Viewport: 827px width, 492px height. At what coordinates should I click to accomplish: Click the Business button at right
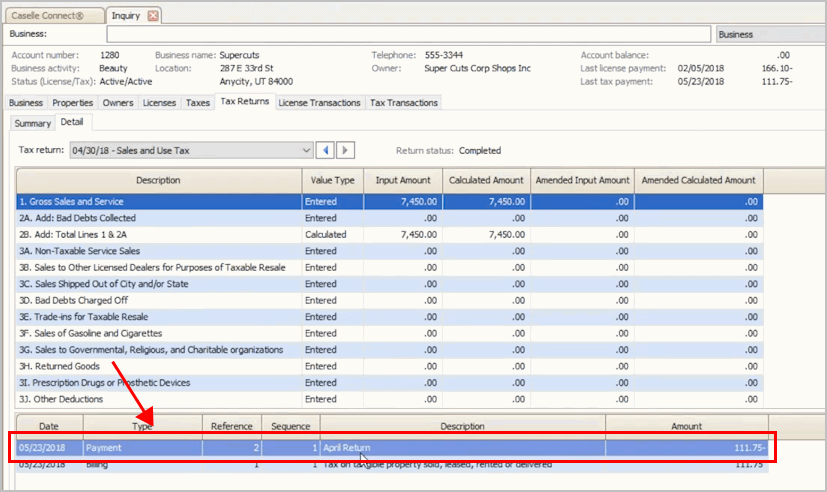[x=771, y=34]
